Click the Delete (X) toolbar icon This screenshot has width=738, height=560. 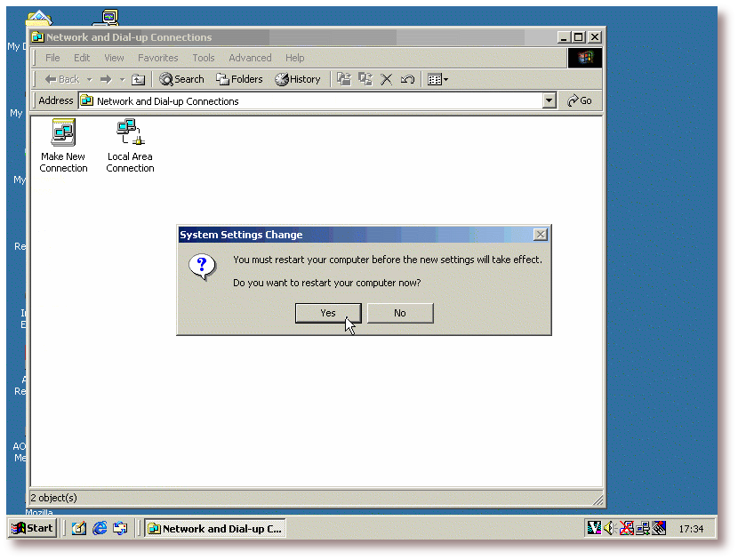(387, 79)
